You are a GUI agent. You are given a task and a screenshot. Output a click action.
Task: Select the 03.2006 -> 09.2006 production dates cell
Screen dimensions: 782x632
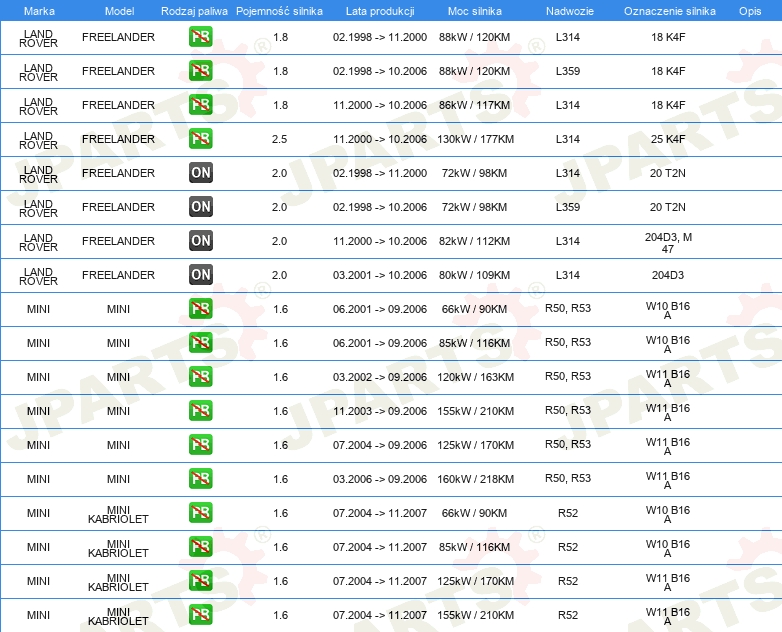pyautogui.click(x=380, y=479)
